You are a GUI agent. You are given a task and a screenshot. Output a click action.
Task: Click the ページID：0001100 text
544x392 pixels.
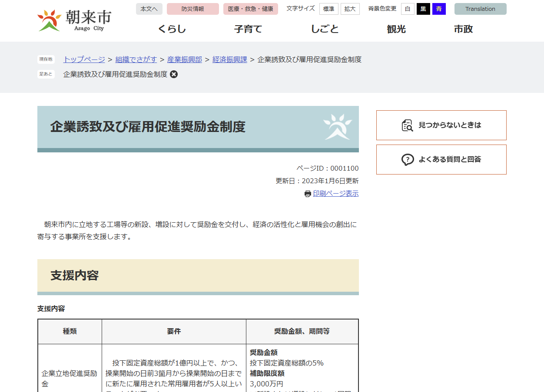328,168
